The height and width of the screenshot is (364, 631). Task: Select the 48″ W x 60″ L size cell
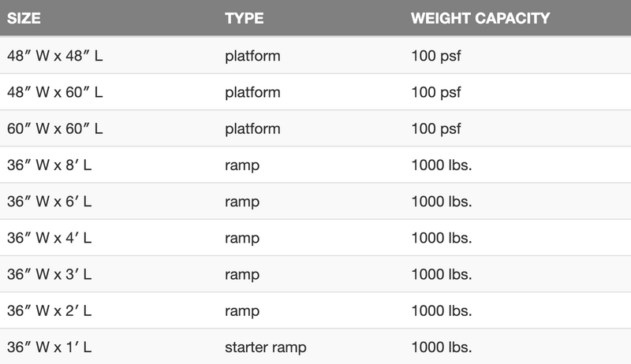(x=55, y=92)
